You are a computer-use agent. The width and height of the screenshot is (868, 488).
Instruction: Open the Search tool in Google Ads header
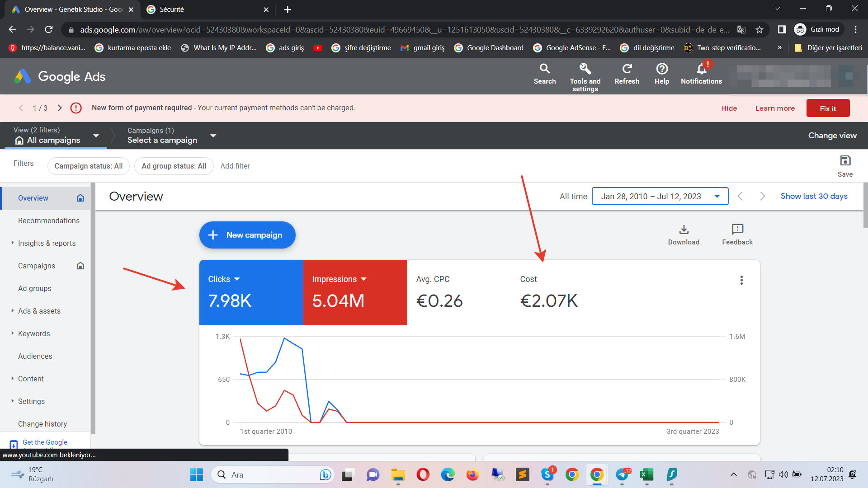[x=545, y=74]
